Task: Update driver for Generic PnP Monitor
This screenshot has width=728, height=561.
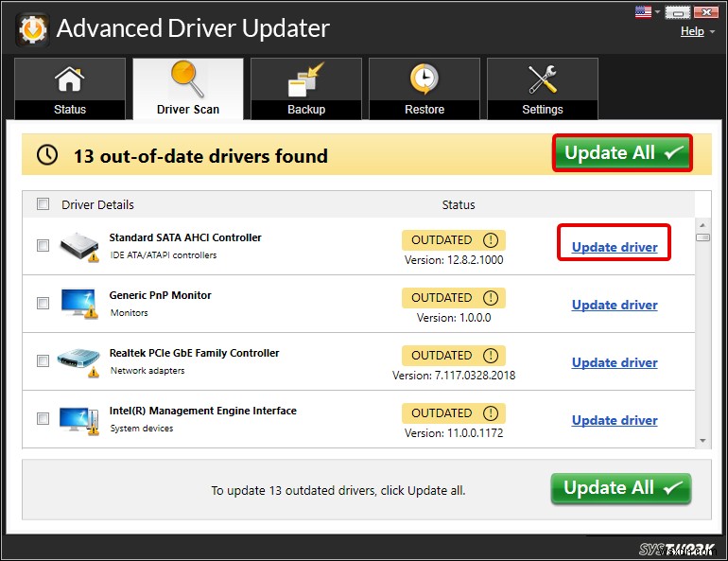Action: point(615,305)
